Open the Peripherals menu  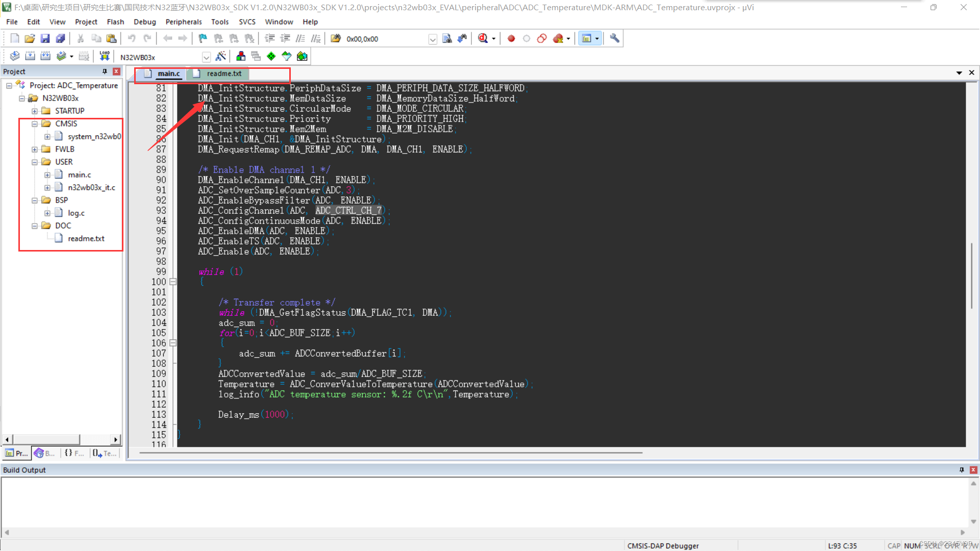(184, 22)
